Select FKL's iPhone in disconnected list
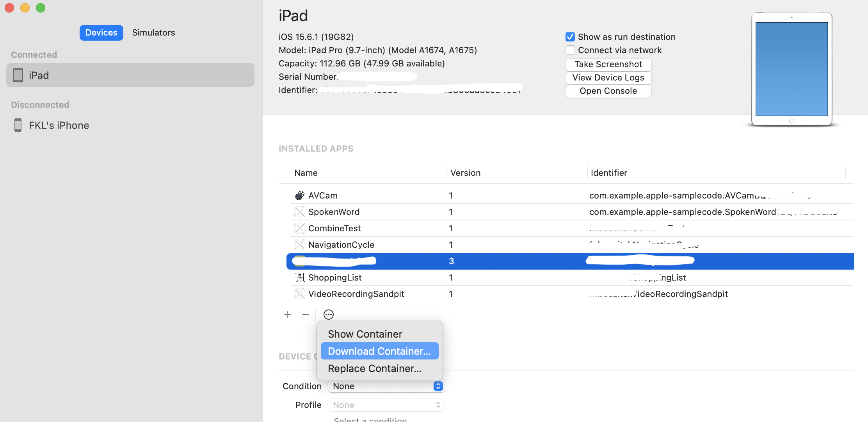868x422 pixels. click(130, 125)
